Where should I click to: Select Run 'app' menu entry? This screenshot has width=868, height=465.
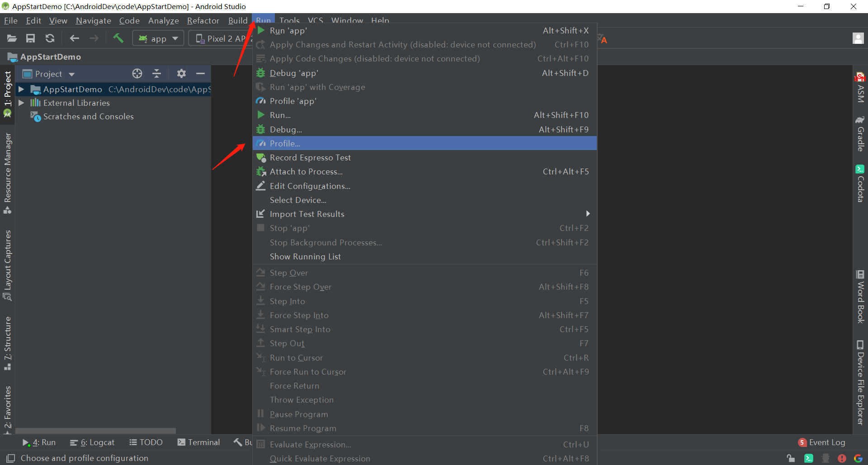[425, 31]
